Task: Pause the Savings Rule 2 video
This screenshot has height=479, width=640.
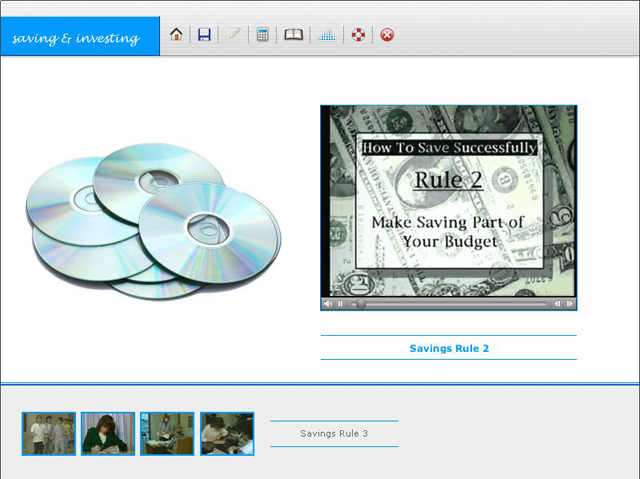Action: click(340, 304)
